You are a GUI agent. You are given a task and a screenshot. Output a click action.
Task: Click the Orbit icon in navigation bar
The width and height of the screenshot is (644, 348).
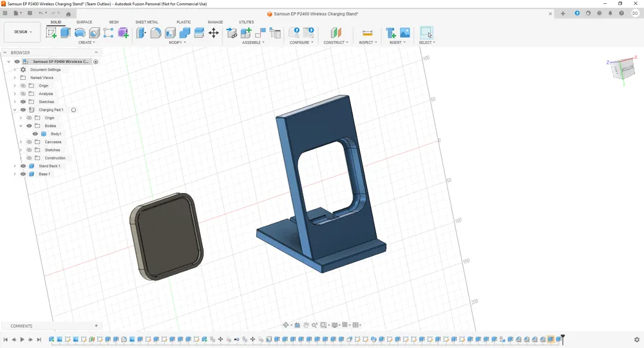[x=285, y=325]
